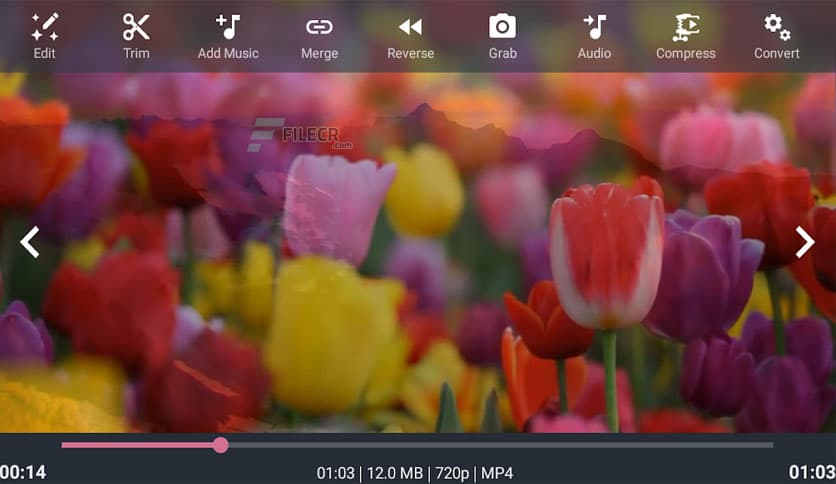Viewport: 836px width, 484px height.
Task: Open the Merge link tool
Action: click(319, 36)
